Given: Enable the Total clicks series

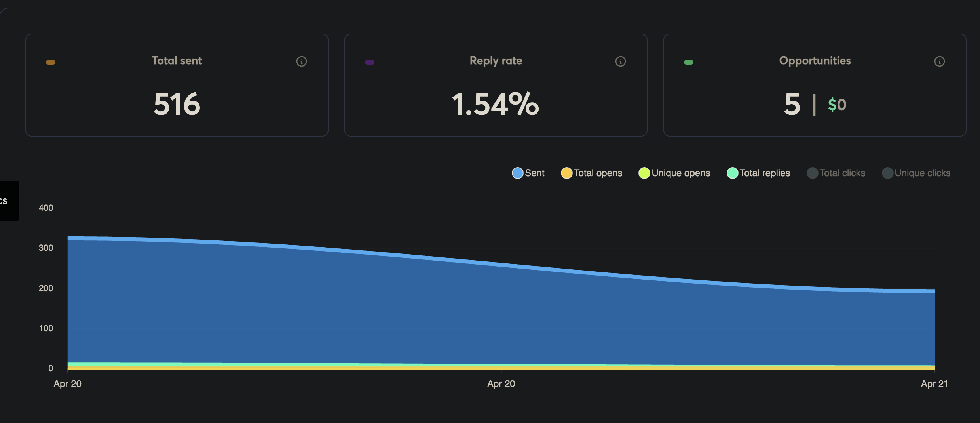Looking at the screenshot, I should point(836,173).
